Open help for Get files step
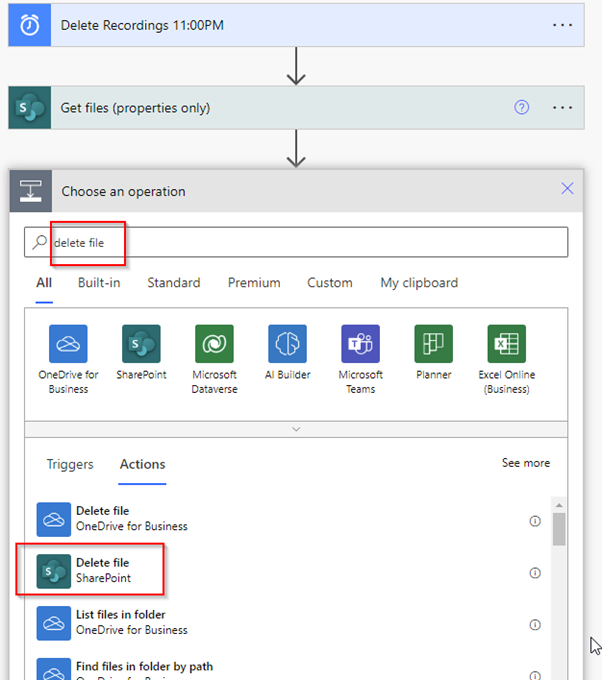This screenshot has height=680, width=602. (x=521, y=108)
